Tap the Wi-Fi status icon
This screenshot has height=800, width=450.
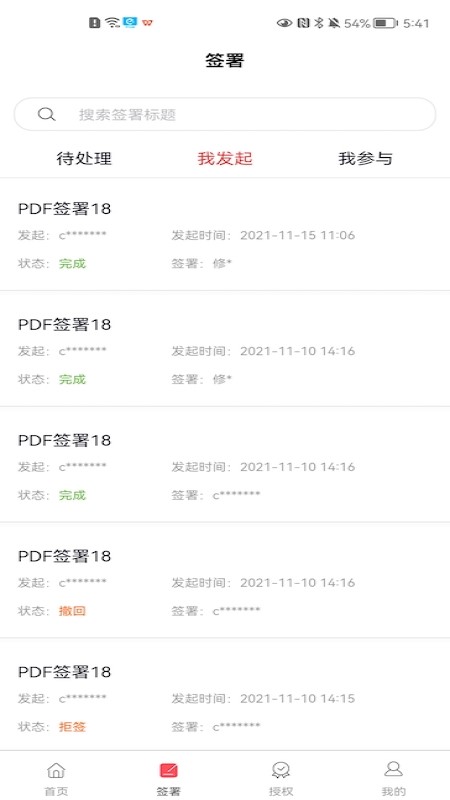coord(112,22)
